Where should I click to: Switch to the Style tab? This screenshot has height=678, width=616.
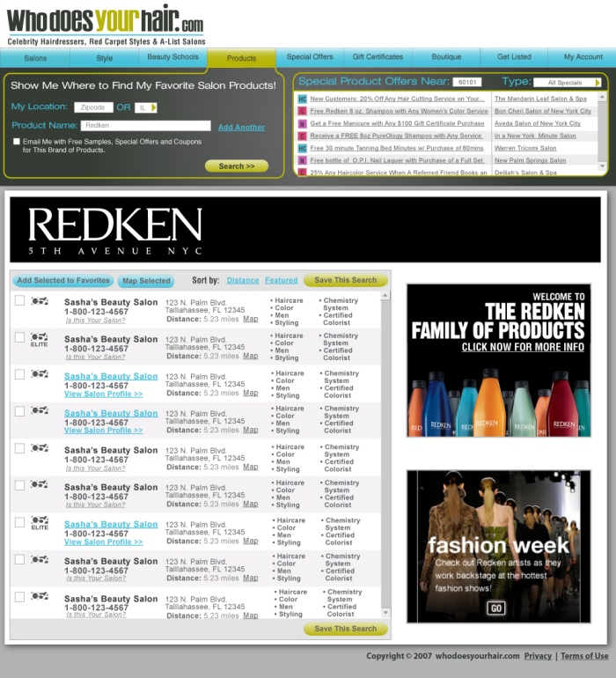coord(104,58)
